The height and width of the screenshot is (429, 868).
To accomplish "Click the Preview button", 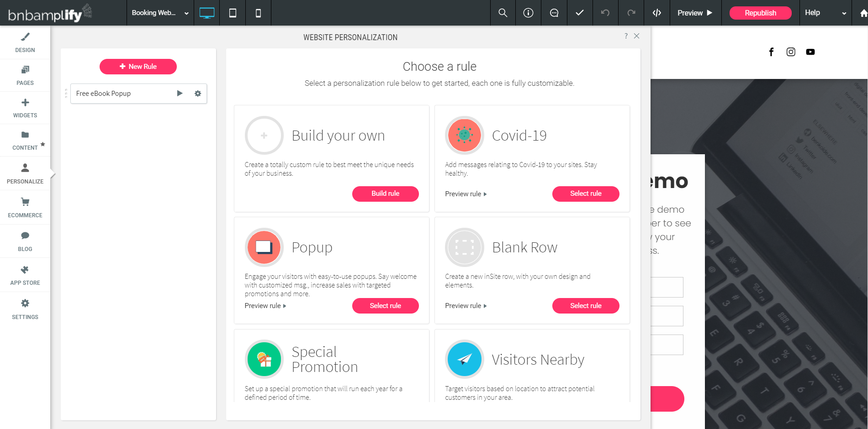I will (695, 13).
